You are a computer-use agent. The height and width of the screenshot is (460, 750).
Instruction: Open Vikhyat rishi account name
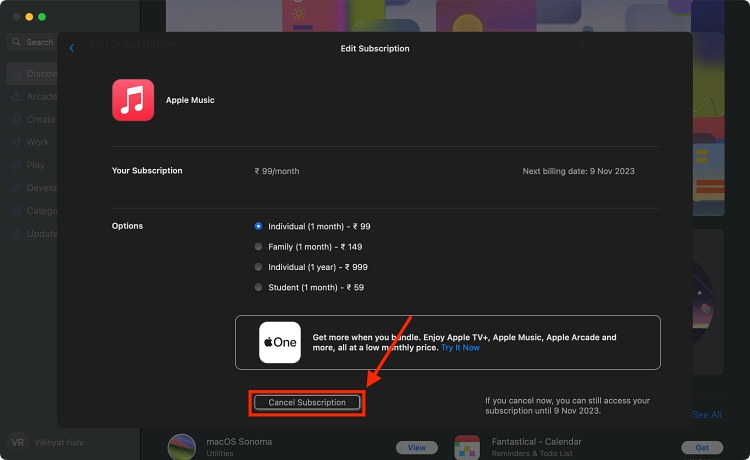59,443
